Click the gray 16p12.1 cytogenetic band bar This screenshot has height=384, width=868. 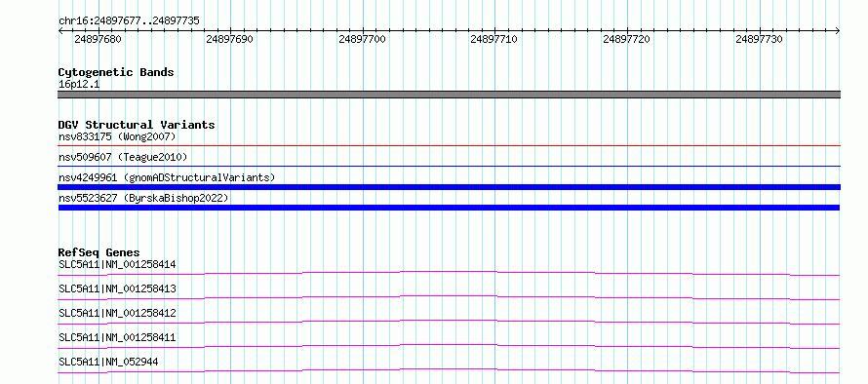click(x=449, y=95)
